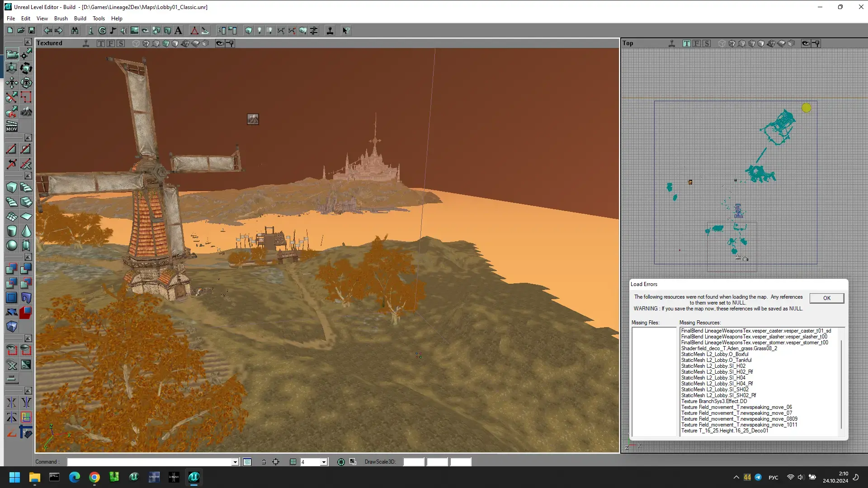Image resolution: width=868 pixels, height=488 pixels.
Task: Open the Build menu
Action: tap(80, 19)
